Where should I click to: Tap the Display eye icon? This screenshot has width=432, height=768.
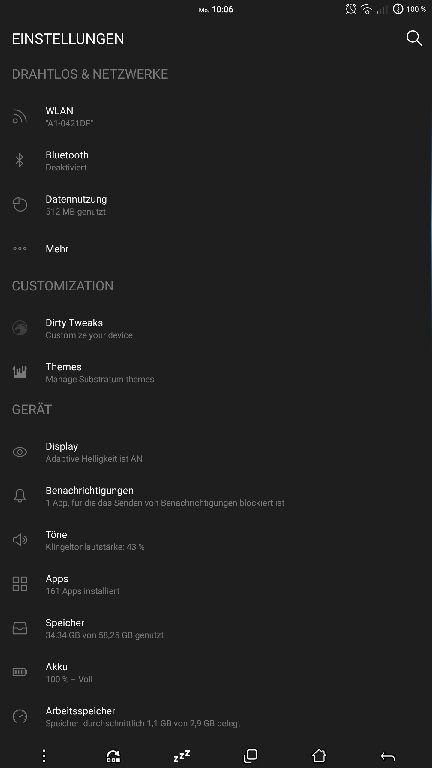click(x=20, y=452)
